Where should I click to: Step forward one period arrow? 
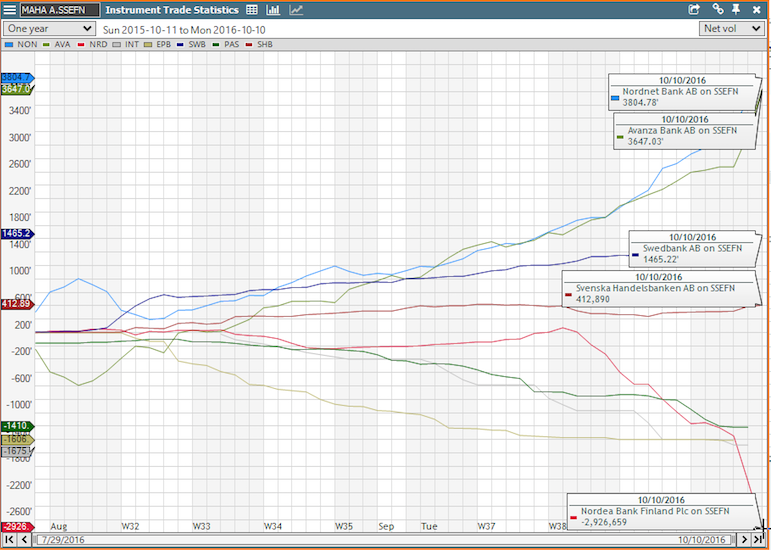[x=745, y=539]
